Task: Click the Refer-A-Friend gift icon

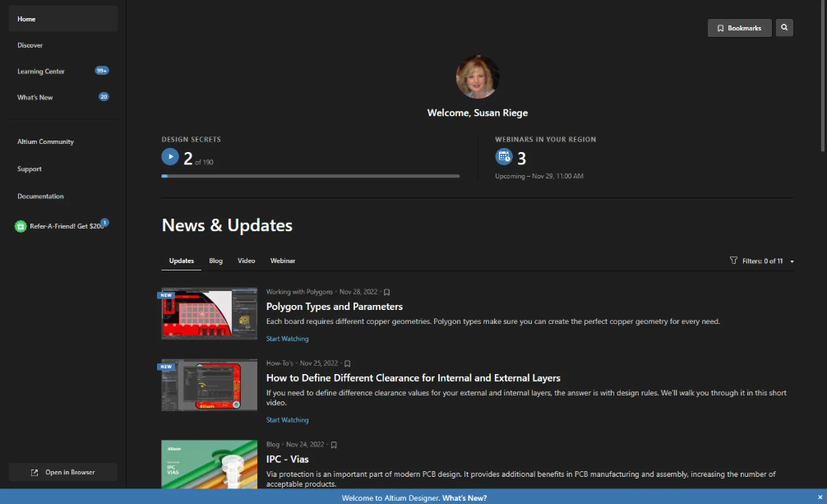Action: point(21,226)
